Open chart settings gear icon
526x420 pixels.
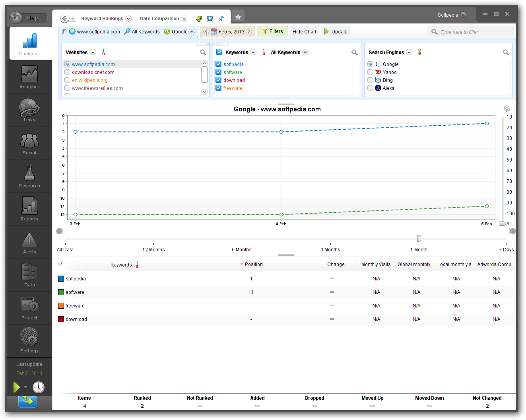[x=507, y=109]
